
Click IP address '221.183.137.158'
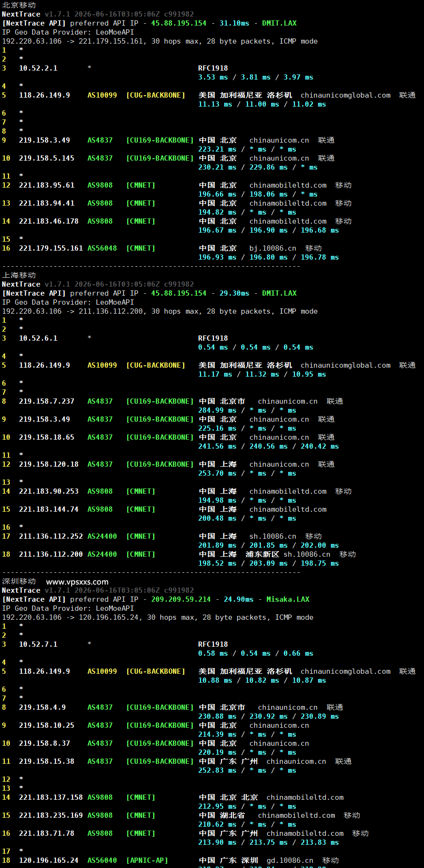(51, 797)
